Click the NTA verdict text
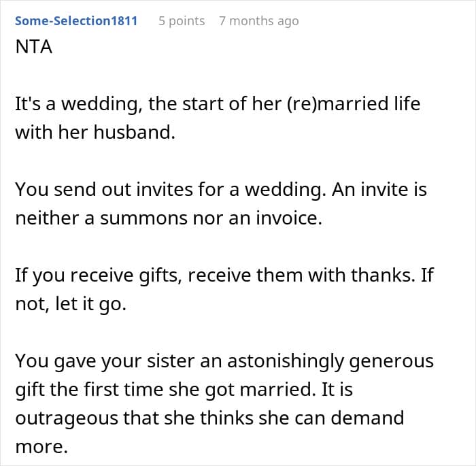Image resolution: width=476 pixels, height=466 pixels. point(34,47)
